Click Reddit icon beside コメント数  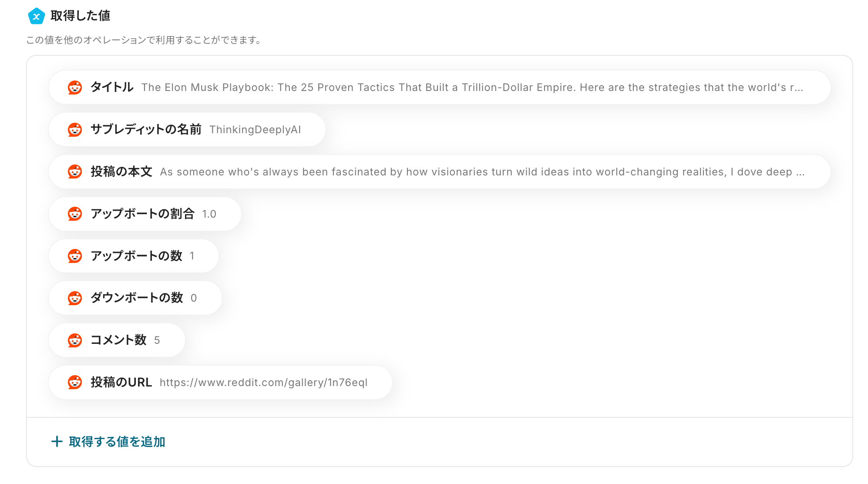(75, 340)
